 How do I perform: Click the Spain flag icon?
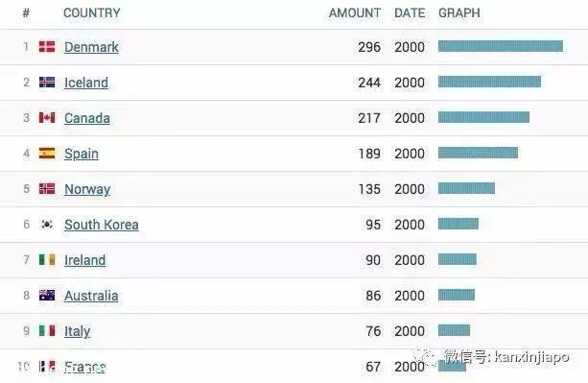click(x=47, y=153)
